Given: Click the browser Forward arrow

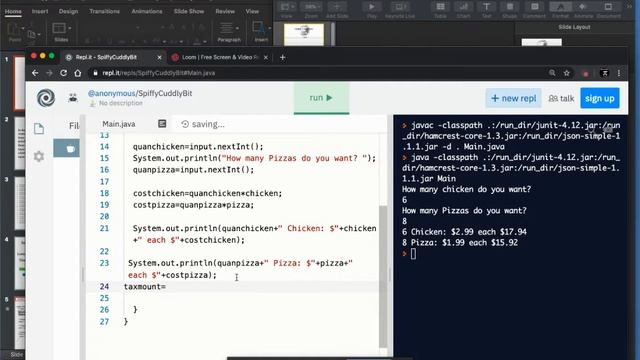Looking at the screenshot, I should [x=49, y=73].
